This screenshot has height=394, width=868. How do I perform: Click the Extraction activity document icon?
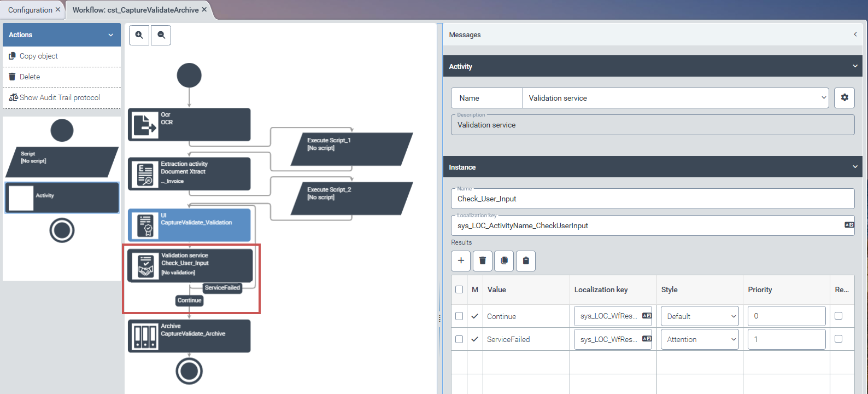coord(145,175)
